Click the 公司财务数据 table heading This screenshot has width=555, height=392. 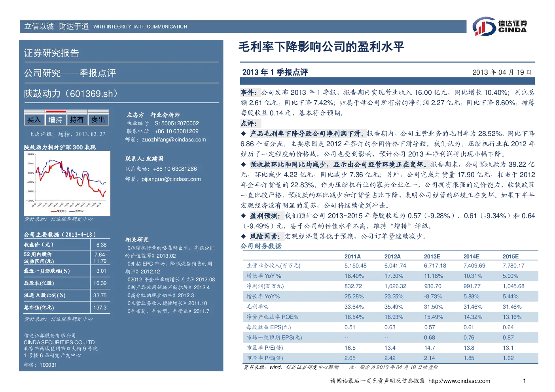[x=261, y=246]
